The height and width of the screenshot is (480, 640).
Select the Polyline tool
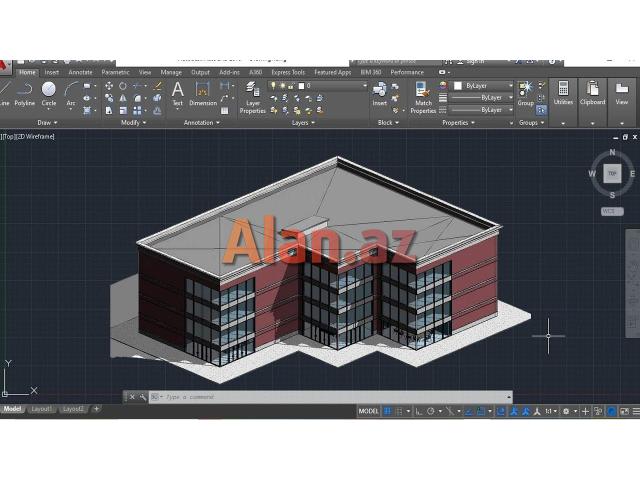point(24,94)
